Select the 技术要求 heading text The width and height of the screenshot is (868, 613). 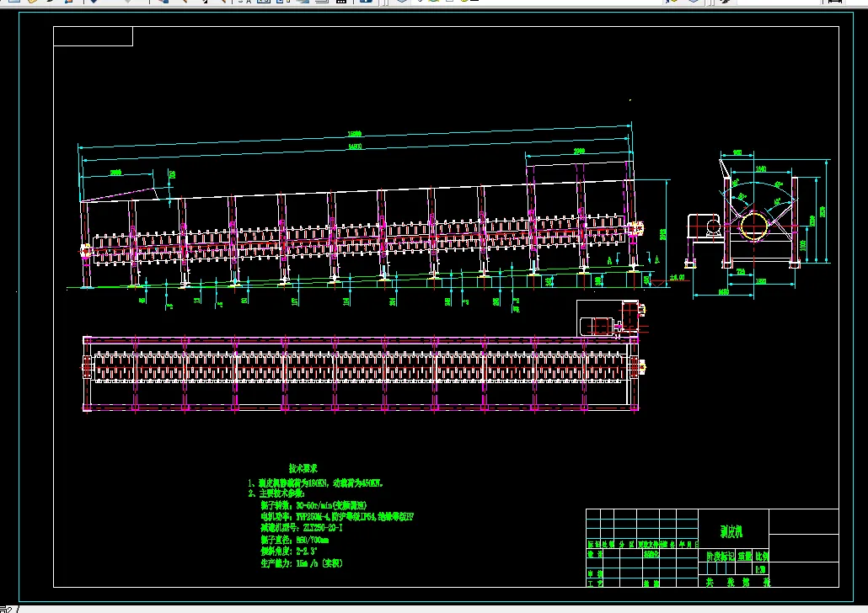tap(303, 469)
